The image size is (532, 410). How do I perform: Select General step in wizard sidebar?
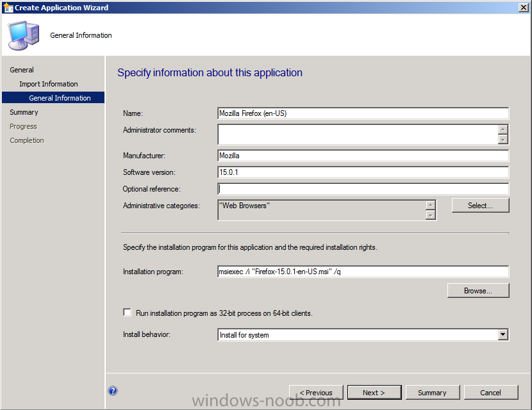22,70
